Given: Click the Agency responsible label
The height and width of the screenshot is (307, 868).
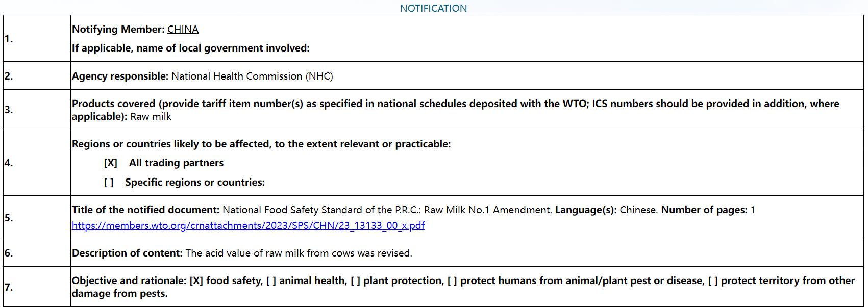Looking at the screenshot, I should tap(120, 76).
